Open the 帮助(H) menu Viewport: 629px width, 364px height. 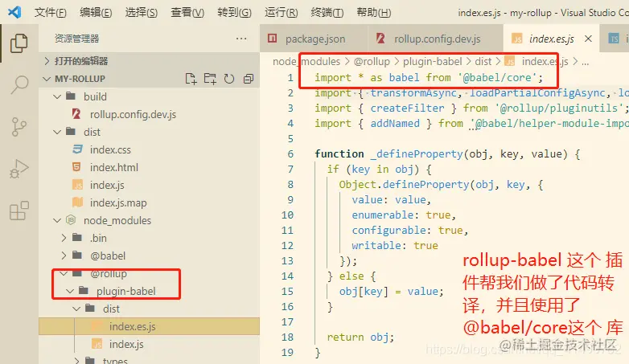pyautogui.click(x=374, y=12)
